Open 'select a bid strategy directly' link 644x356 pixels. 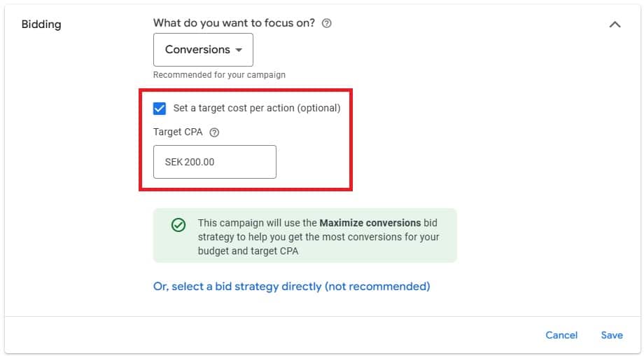click(292, 287)
